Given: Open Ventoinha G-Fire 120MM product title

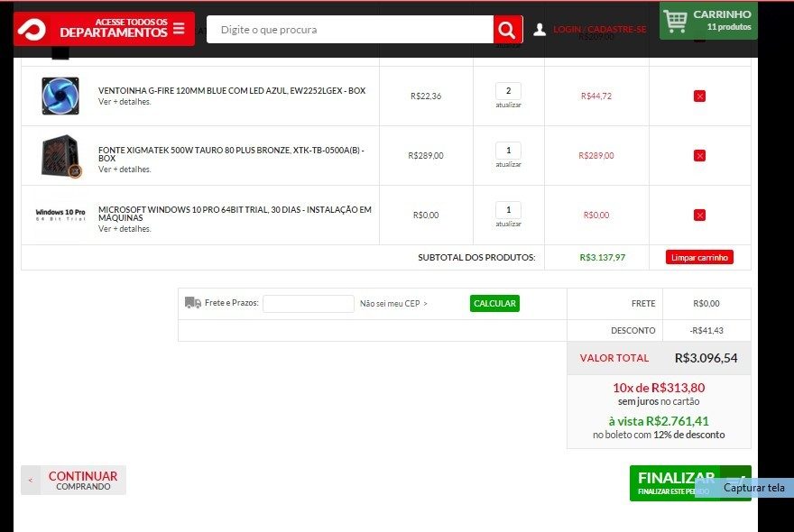Looking at the screenshot, I should (232, 90).
